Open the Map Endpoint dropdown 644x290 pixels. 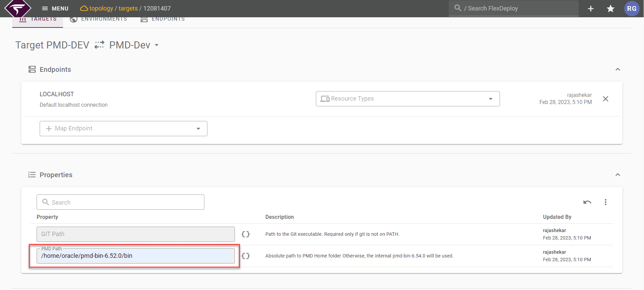click(123, 128)
